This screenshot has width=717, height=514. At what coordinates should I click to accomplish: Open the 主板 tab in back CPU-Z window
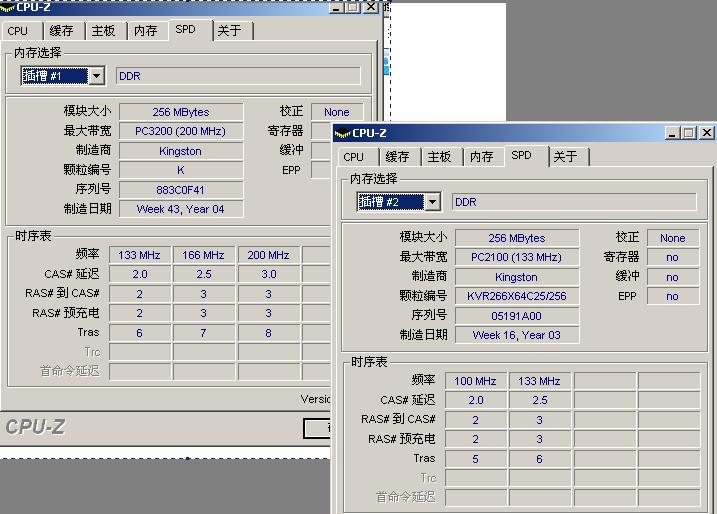(104, 31)
